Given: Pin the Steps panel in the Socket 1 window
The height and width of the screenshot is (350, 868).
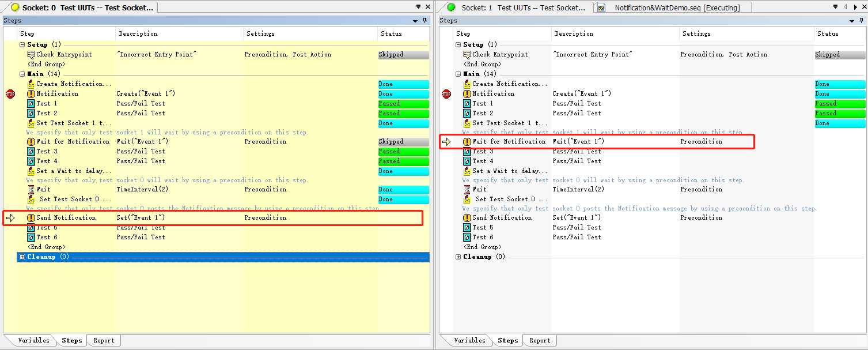Looking at the screenshot, I should [861, 20].
